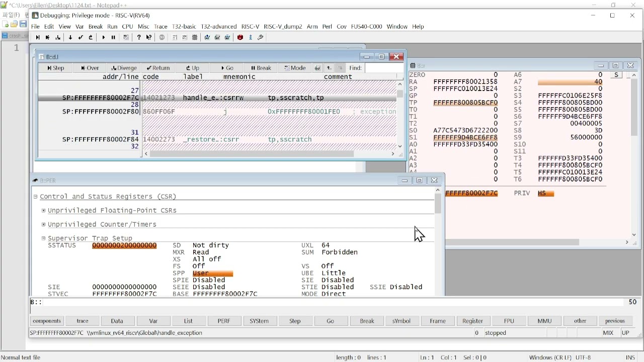This screenshot has height=362, width=644.
Task: Open help with the question mark icon
Action: 139,38
